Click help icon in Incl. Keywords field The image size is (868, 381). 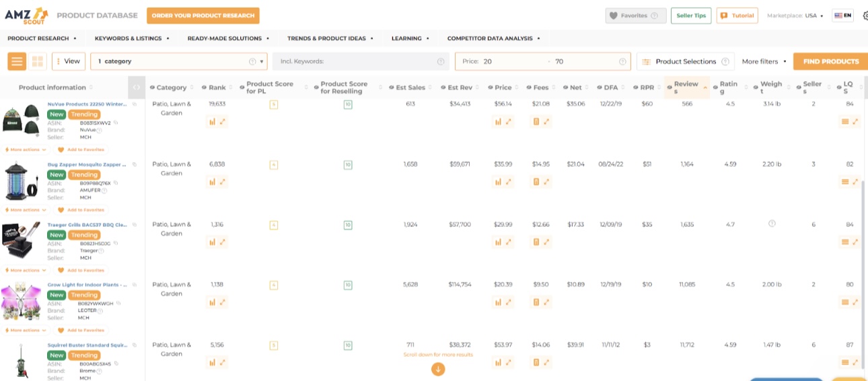click(x=441, y=61)
